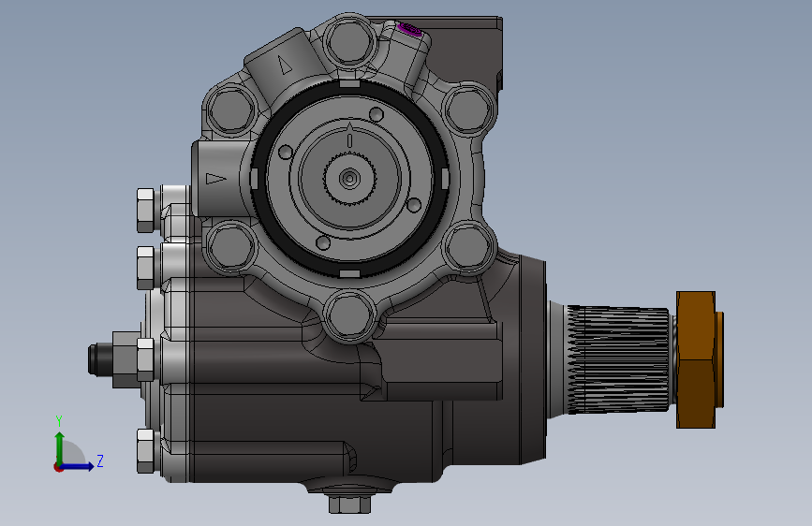Image resolution: width=812 pixels, height=526 pixels.
Task: Select the hex drain plug under the housing
Action: click(349, 504)
